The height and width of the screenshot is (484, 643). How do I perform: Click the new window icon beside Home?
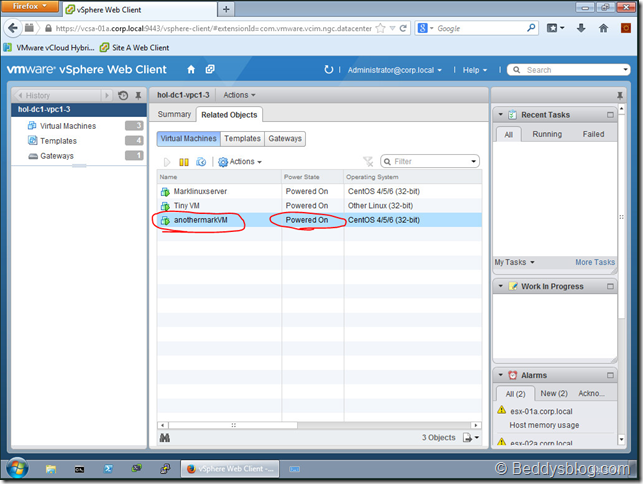tap(210, 69)
